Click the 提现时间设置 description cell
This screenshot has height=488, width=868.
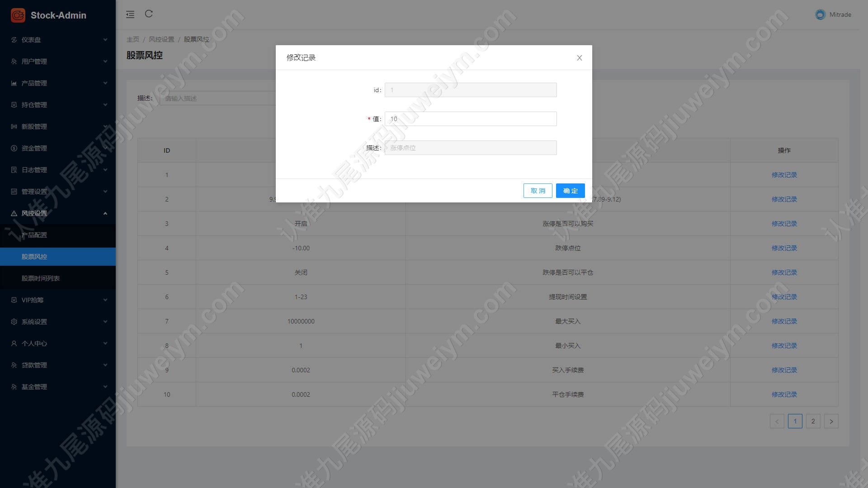pyautogui.click(x=568, y=297)
